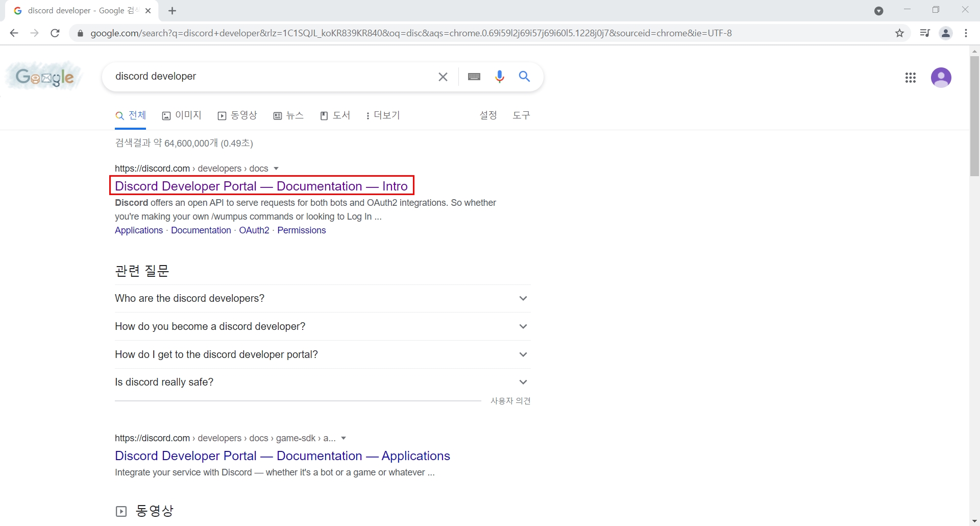Open the Applications sitelink
980x526 pixels.
pyautogui.click(x=139, y=230)
